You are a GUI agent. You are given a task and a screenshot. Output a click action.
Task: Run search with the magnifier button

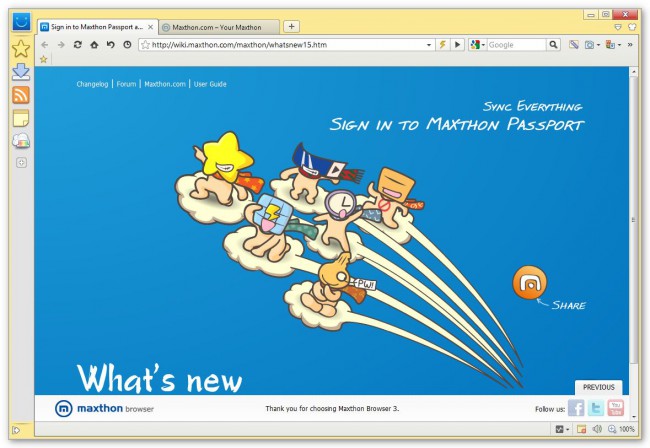pos(553,44)
